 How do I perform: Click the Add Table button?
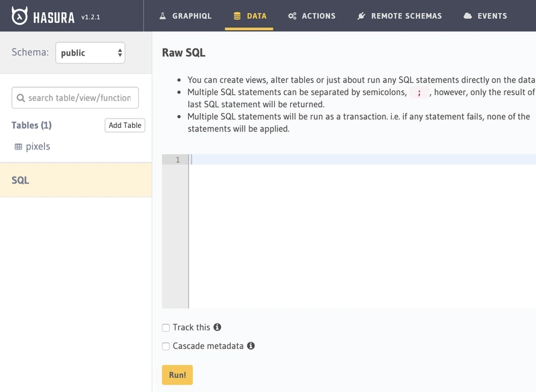125,125
